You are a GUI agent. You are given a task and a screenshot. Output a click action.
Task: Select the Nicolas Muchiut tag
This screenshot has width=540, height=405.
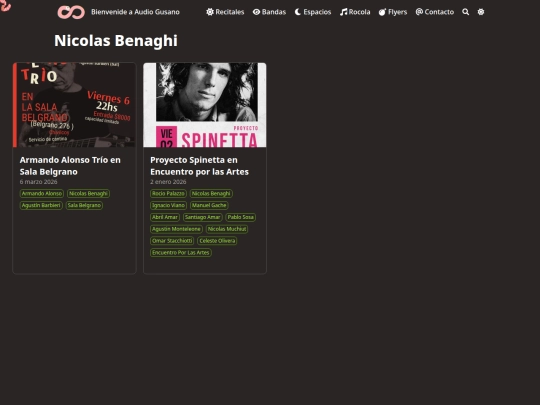click(227, 229)
